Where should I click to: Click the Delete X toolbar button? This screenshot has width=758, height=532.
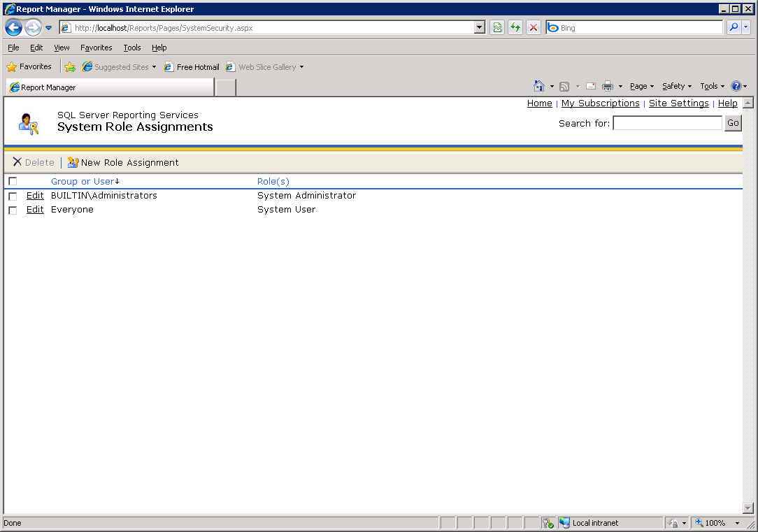coord(34,162)
